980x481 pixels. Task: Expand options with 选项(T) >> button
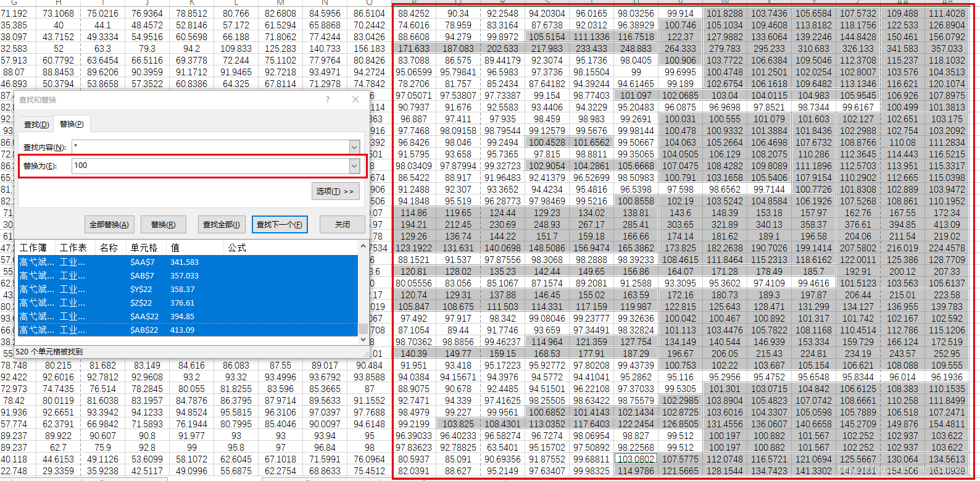pos(335,191)
